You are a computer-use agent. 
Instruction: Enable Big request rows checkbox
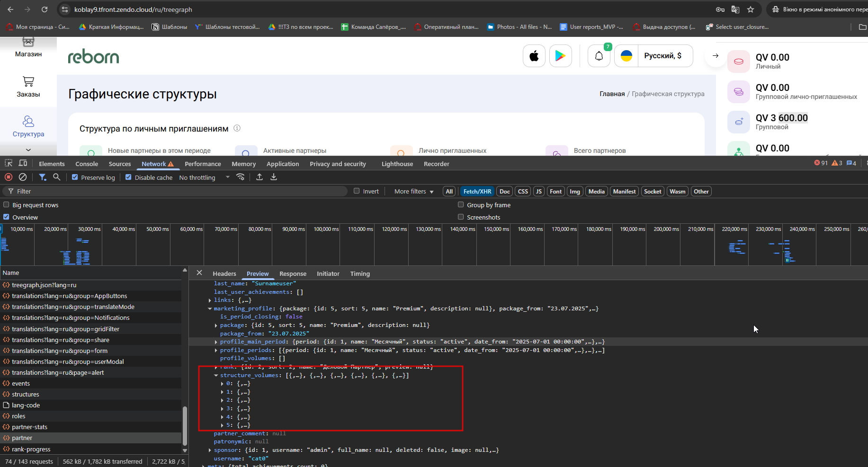[6, 205]
